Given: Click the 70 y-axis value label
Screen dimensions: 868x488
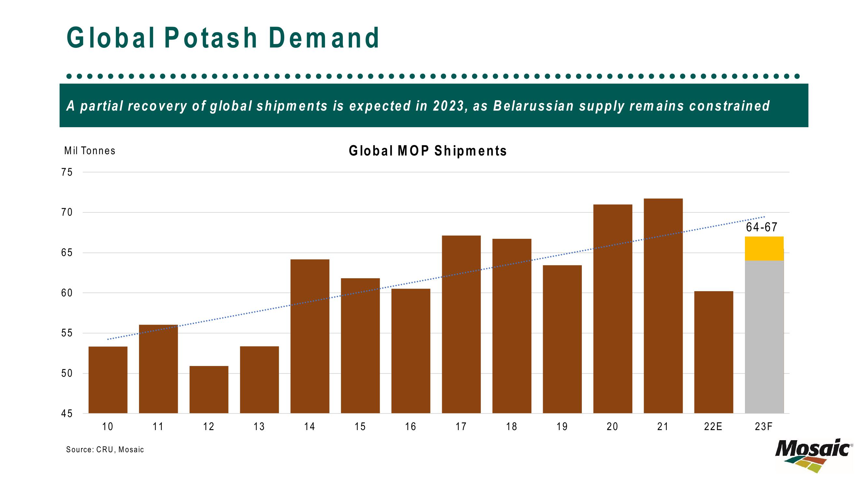Looking at the screenshot, I should (x=67, y=212).
